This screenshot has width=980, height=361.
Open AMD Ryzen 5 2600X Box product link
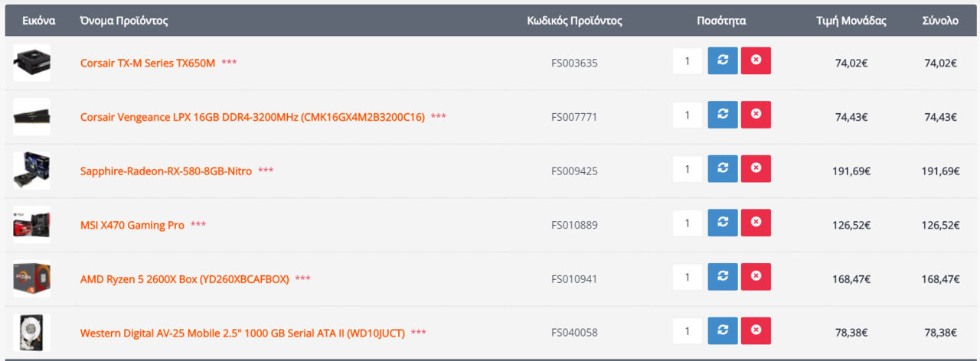(x=185, y=279)
